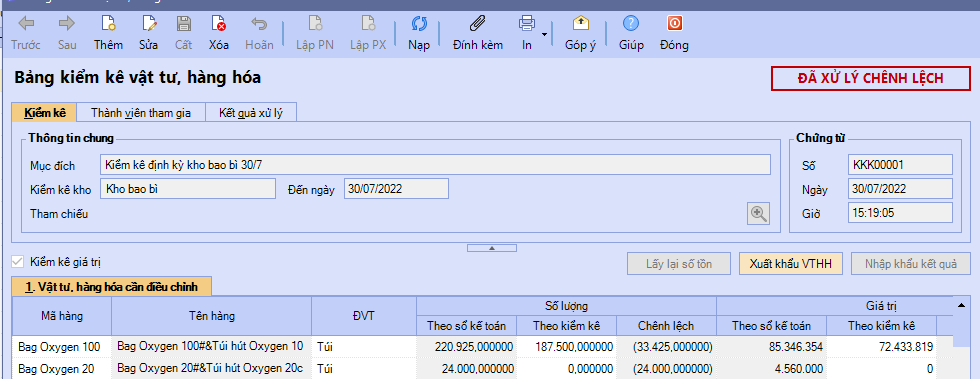Click the Mã hàng column header
The height and width of the screenshot is (379, 980).
coord(62,316)
